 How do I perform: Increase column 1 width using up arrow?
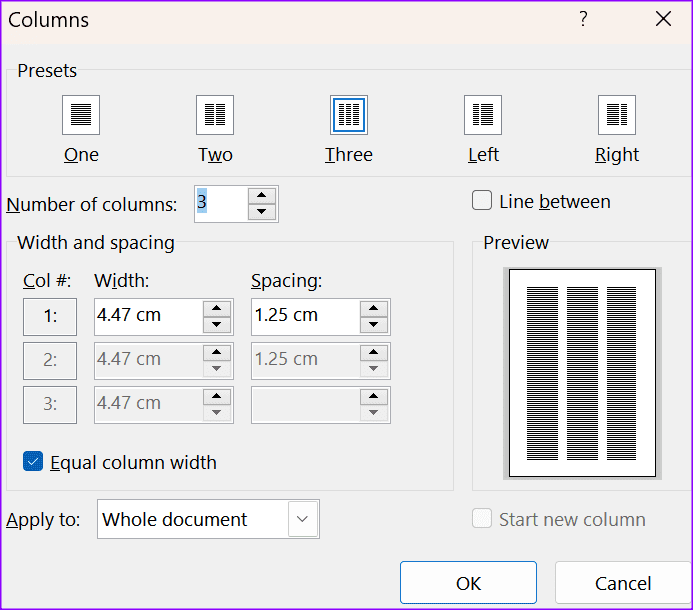click(x=217, y=308)
